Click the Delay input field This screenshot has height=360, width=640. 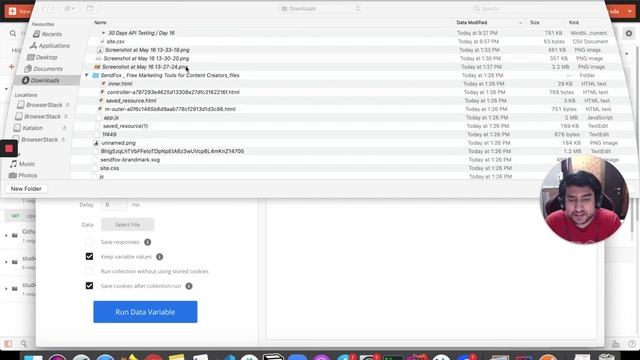click(114, 204)
